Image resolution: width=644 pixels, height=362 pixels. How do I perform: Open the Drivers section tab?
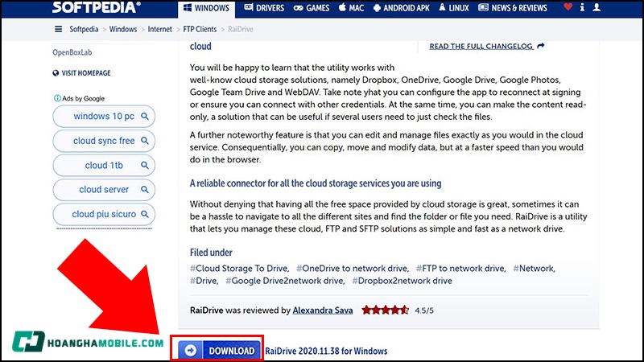[x=265, y=9]
